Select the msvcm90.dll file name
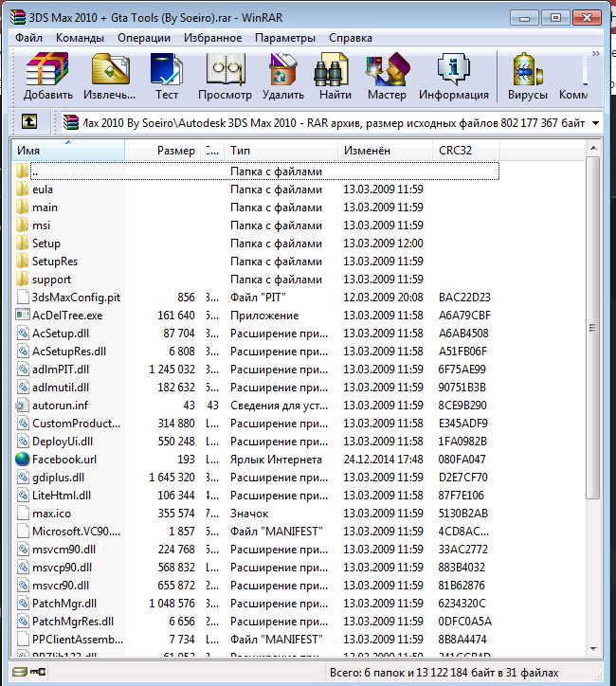The height and width of the screenshot is (686, 616). point(63,549)
